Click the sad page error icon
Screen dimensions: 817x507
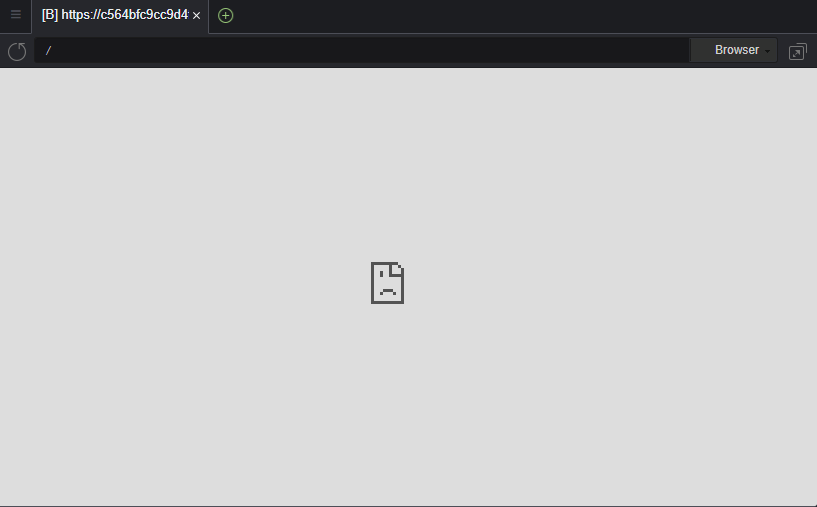pos(387,283)
